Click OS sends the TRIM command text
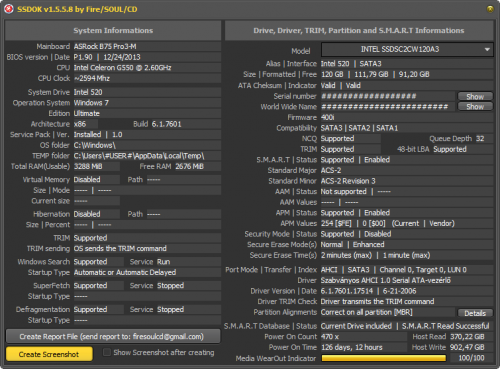 tap(120, 248)
